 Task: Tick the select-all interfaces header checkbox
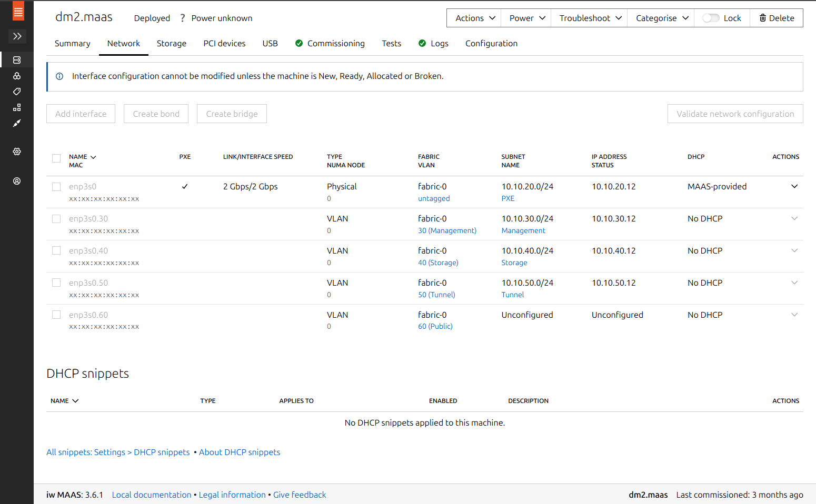pyautogui.click(x=56, y=158)
